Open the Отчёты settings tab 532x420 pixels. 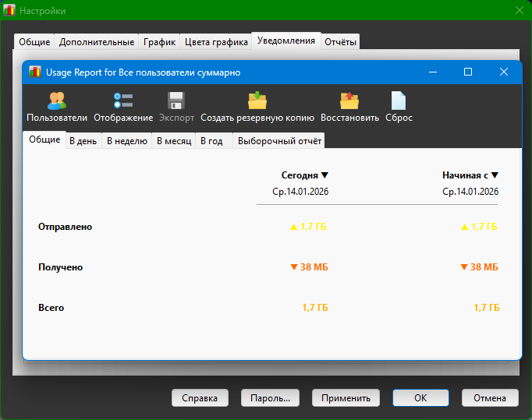tap(341, 42)
